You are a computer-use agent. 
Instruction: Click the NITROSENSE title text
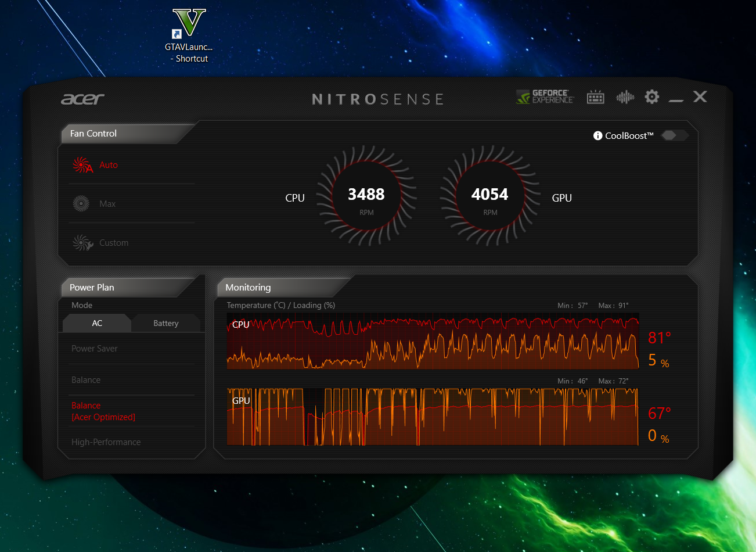378,99
